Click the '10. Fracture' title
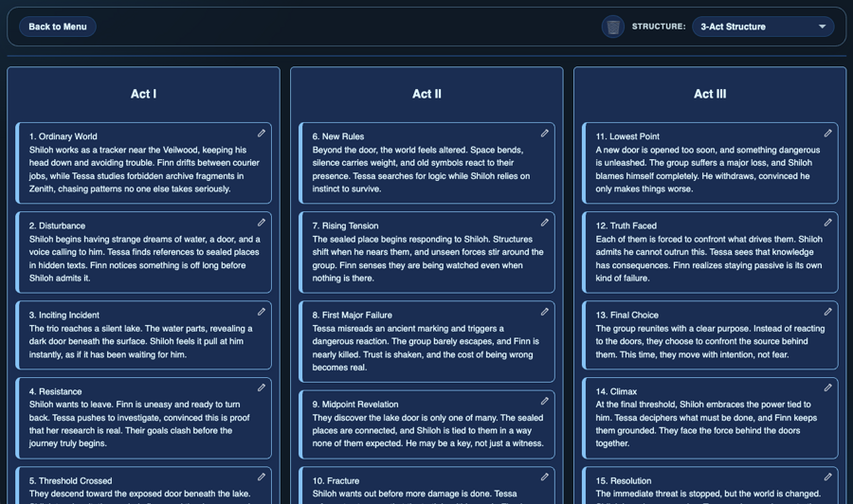The height and width of the screenshot is (504, 853). tap(336, 480)
